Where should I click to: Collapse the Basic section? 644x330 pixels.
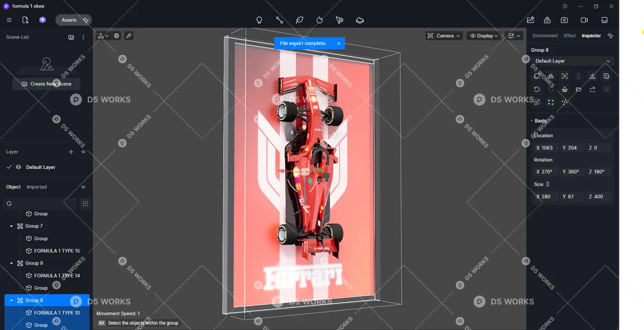532,121
